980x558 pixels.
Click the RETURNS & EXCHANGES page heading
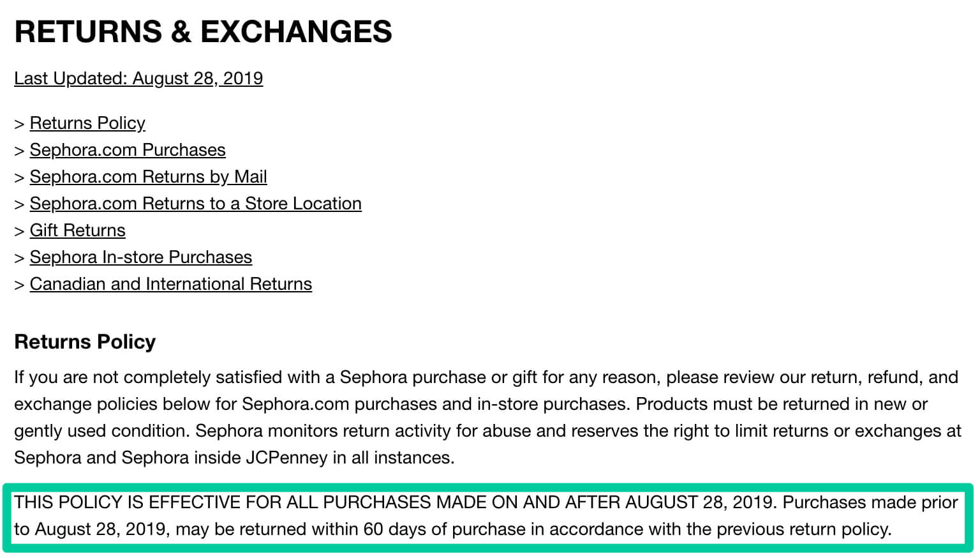pos(203,31)
